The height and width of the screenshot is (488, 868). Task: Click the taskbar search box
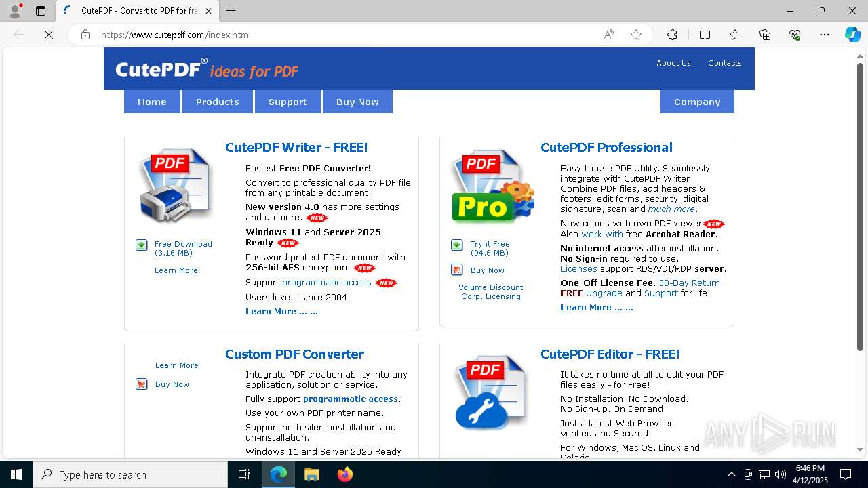130,474
